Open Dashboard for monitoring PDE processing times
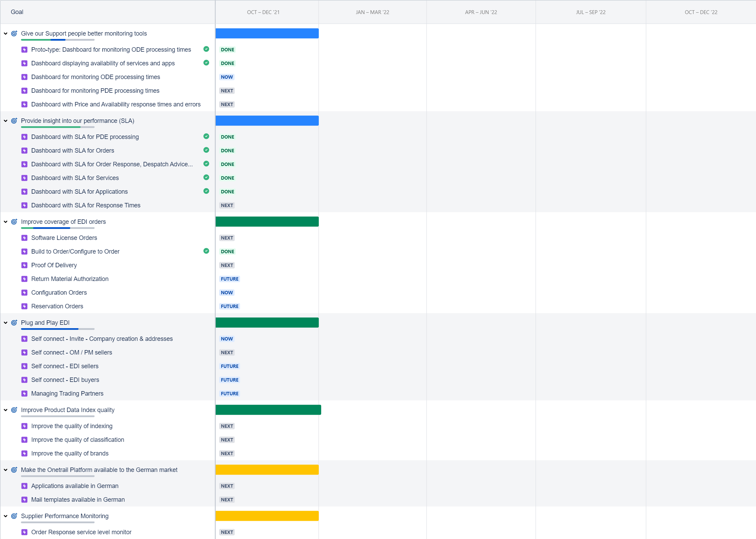This screenshot has height=539, width=756. [x=95, y=91]
